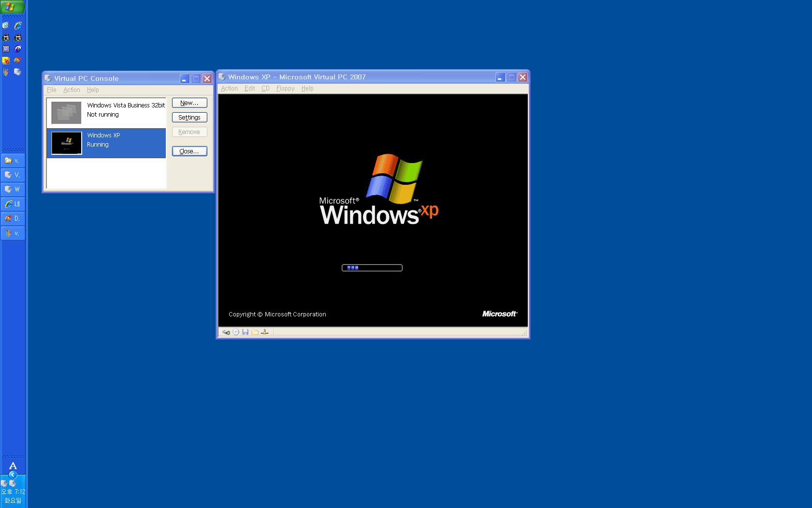The height and width of the screenshot is (508, 812).
Task: Launch Internet Explorer from quick launch
Action: point(18,25)
